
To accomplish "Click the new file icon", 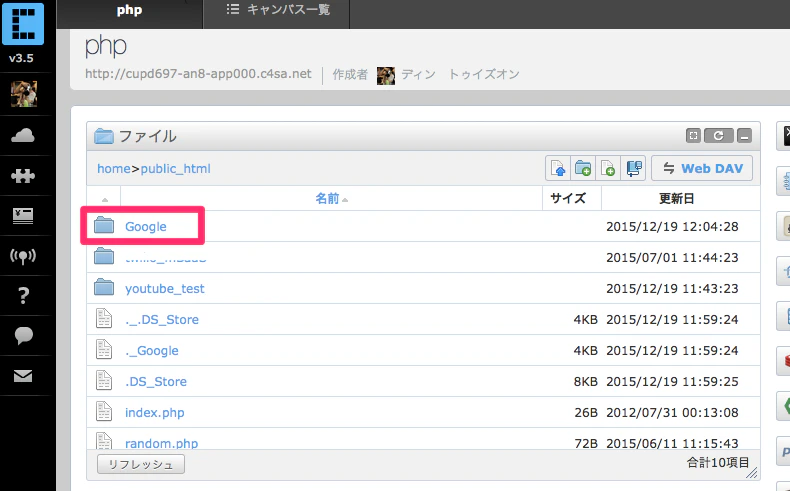I will (608, 168).
